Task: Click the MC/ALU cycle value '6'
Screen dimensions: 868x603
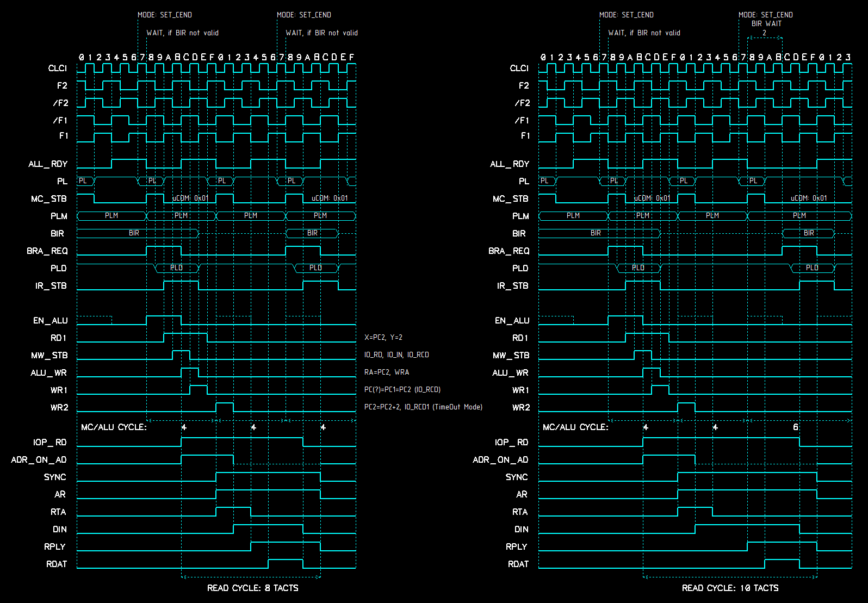Action: pyautogui.click(x=795, y=427)
